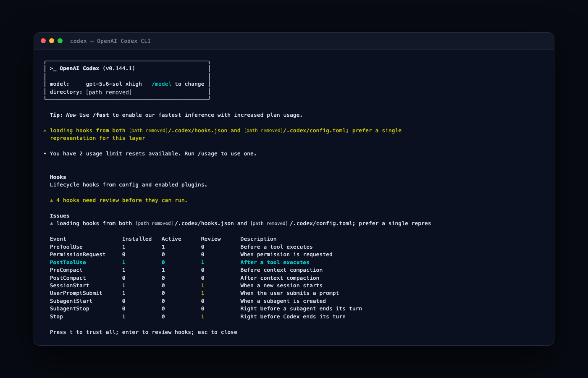Click the description 'When permission is requested'

click(x=286, y=255)
